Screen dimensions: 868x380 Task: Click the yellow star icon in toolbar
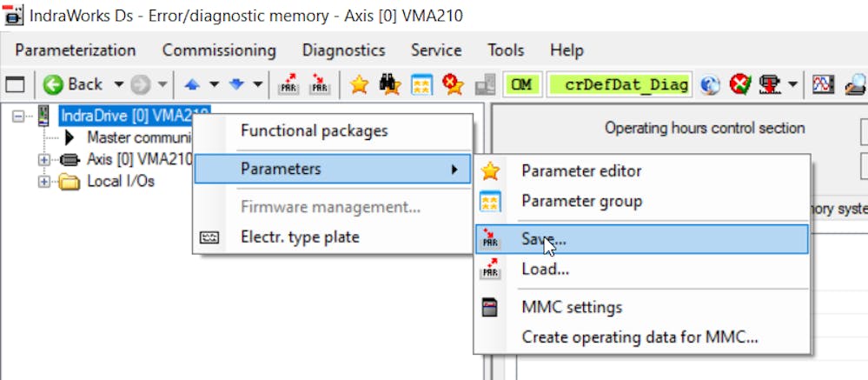(x=358, y=84)
